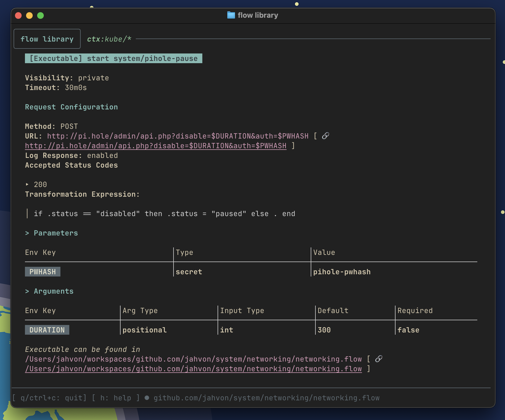Viewport: 505px width, 420px height.
Task: Click the Accepted Status Codes label
Action: tap(72, 165)
